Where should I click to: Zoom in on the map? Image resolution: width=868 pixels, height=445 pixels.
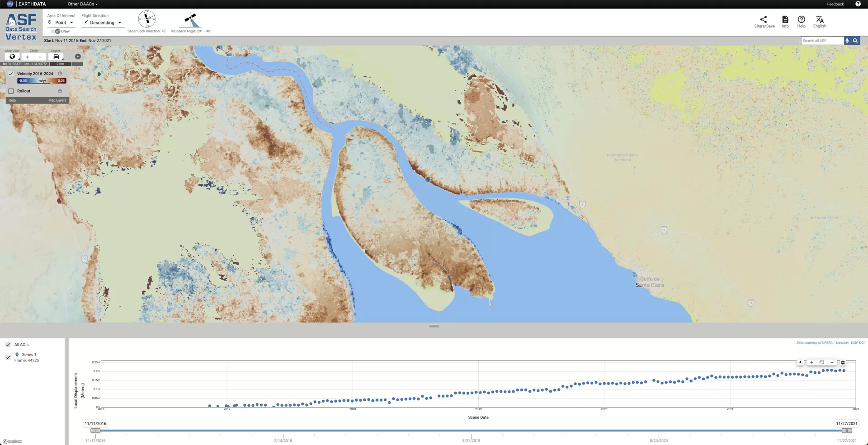coord(28,56)
